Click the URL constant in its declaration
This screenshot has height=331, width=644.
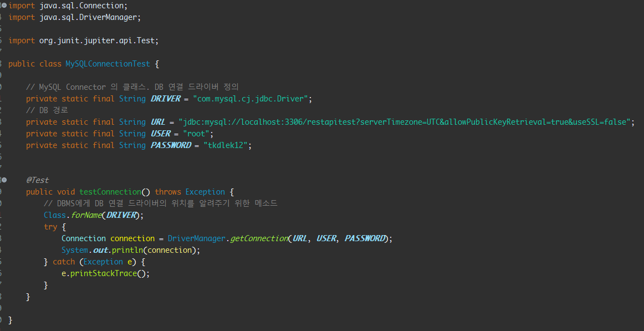(x=158, y=123)
